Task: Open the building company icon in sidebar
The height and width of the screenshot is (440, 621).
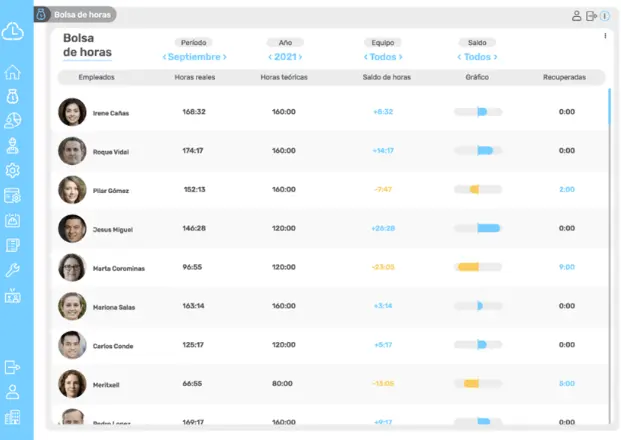Action: point(13,416)
